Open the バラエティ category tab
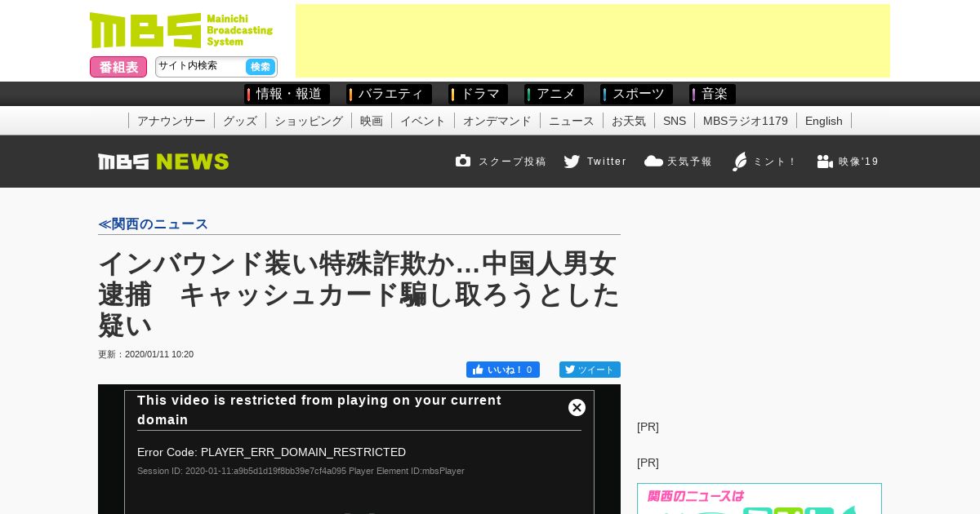 point(389,94)
